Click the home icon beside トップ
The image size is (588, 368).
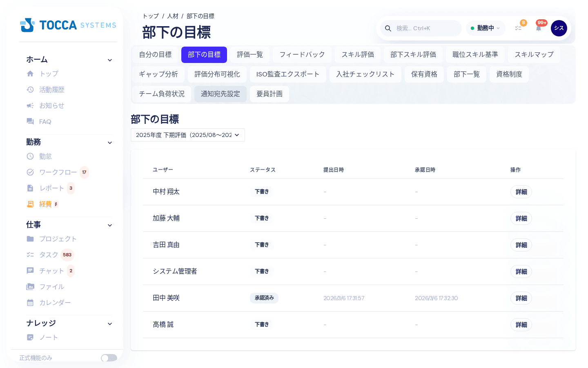coord(30,74)
